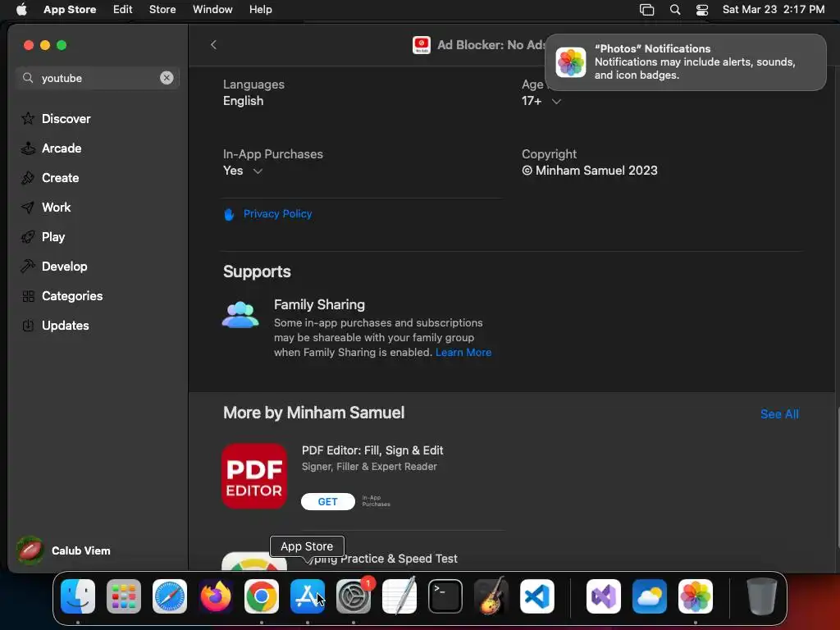Get the PDF Editor app
This screenshot has height=630, width=840.
point(328,501)
